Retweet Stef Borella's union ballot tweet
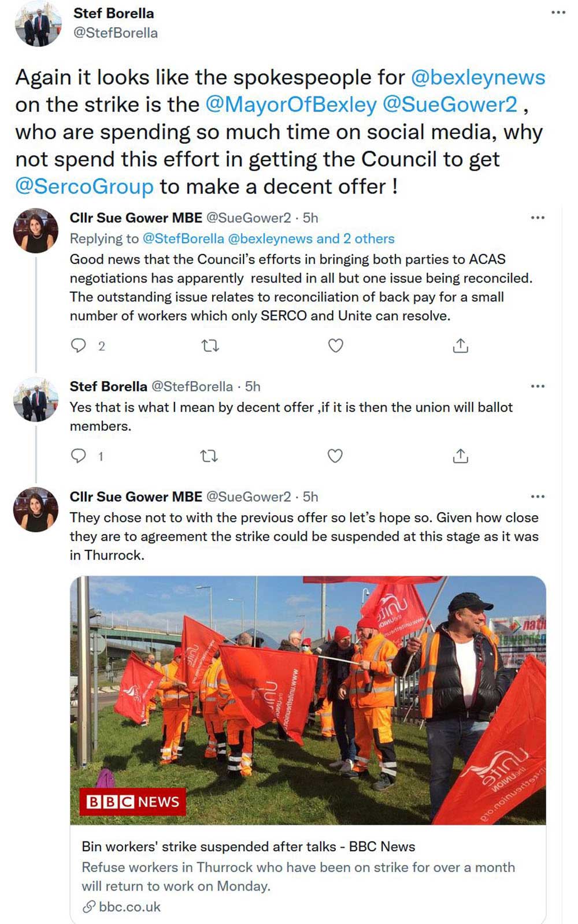 point(209,456)
